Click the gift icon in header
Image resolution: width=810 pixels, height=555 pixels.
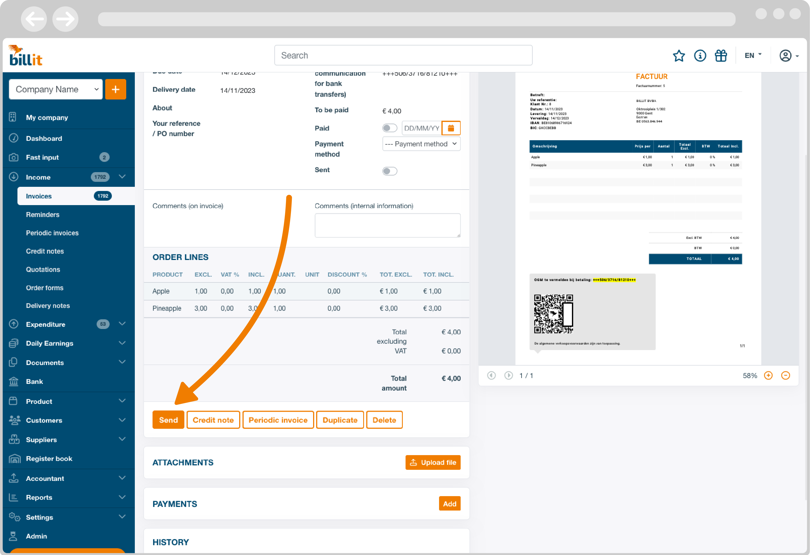coord(721,56)
